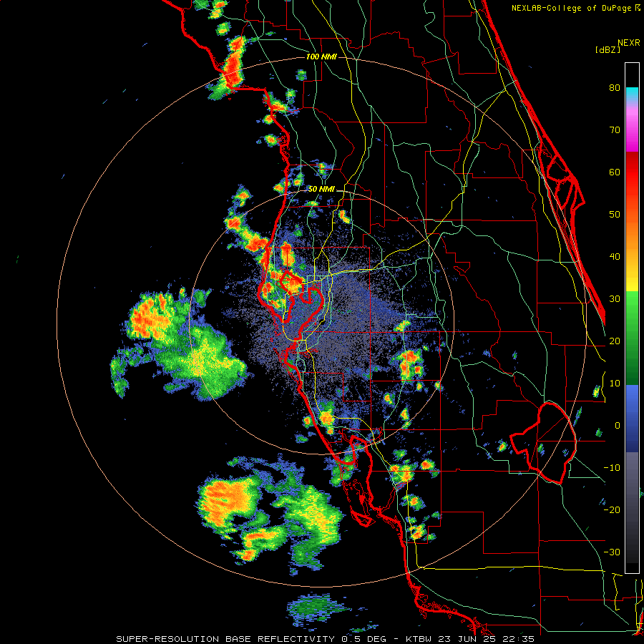Click the [dBZ] unit label
The image size is (644, 644).
(608, 49)
